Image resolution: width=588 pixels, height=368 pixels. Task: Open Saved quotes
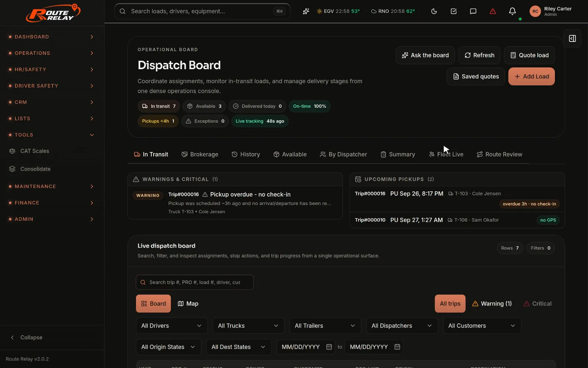point(476,77)
